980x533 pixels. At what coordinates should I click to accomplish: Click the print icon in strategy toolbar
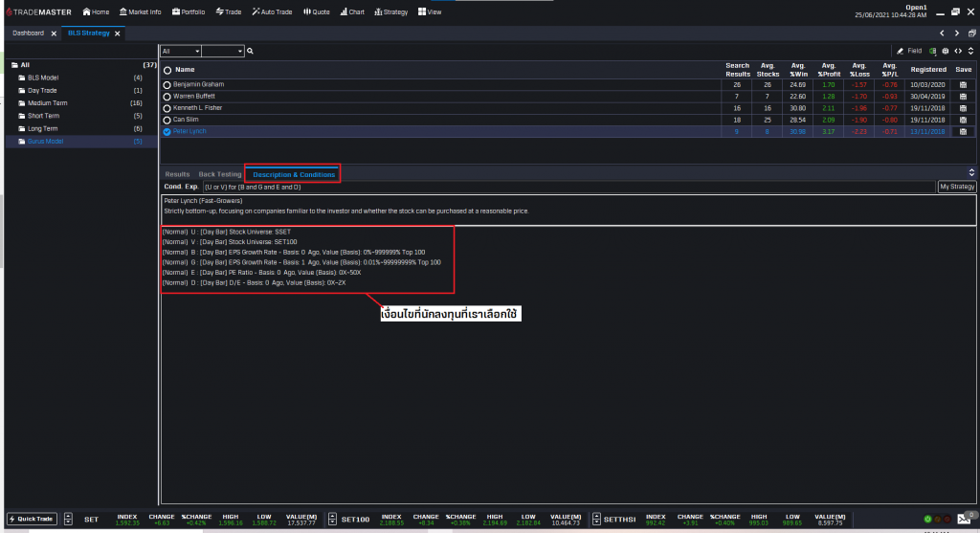(x=946, y=52)
